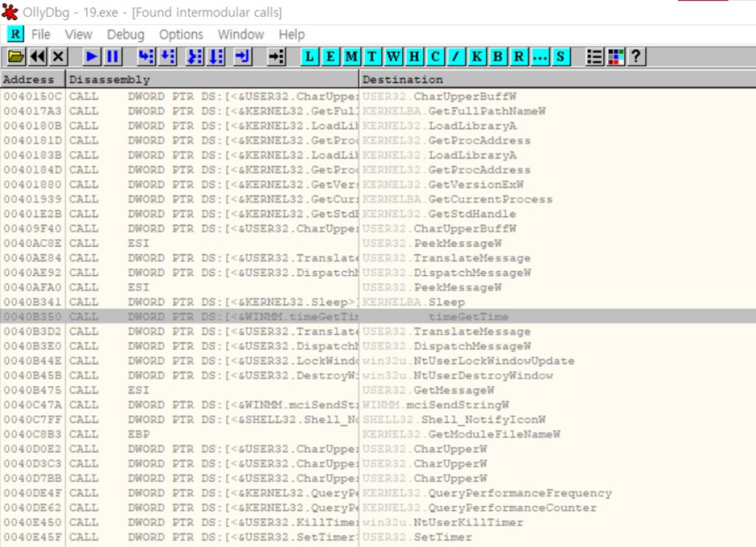
Task: Open the File menu
Action: [x=40, y=35]
